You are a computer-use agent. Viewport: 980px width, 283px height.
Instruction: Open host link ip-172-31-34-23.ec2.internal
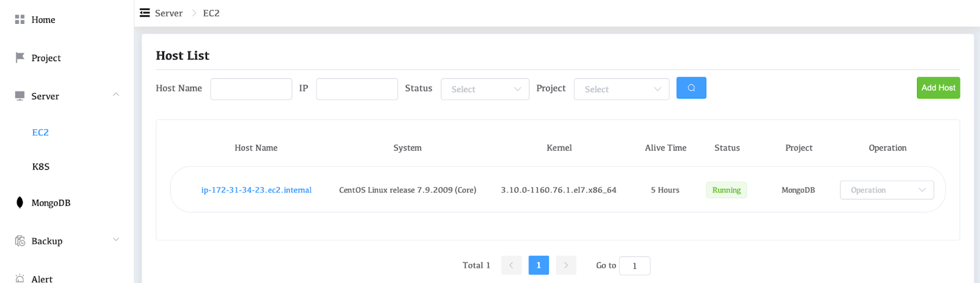pyautogui.click(x=256, y=190)
